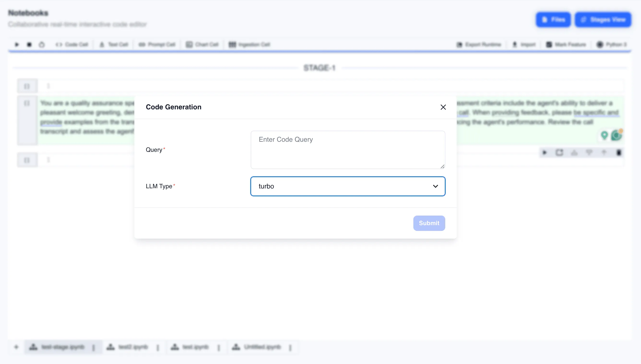Click Mark Feature in the toolbar

(566, 45)
